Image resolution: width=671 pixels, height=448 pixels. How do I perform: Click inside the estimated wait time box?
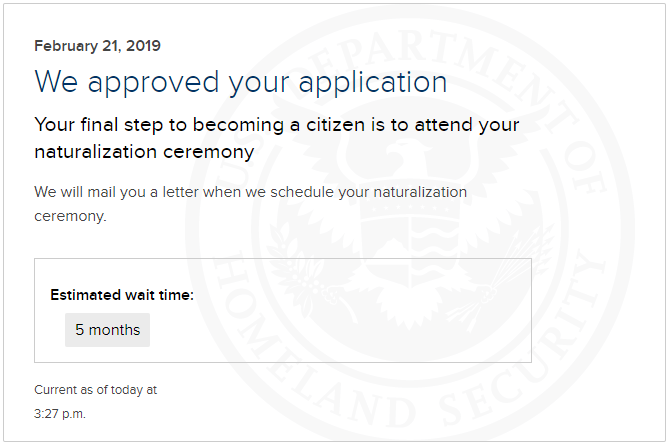pos(283,310)
